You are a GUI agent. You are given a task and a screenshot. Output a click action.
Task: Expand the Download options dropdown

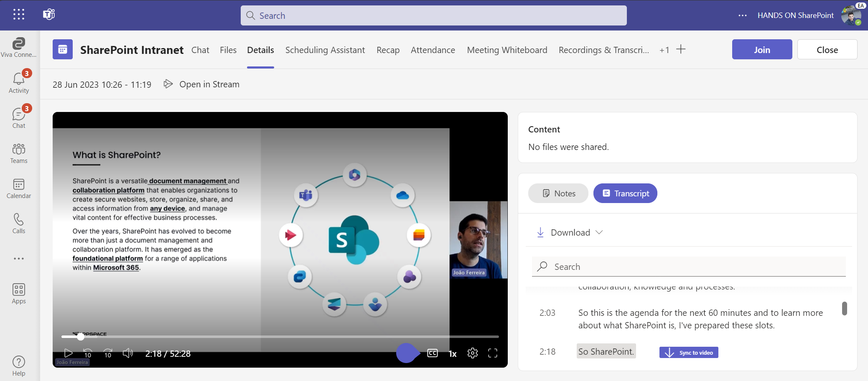(x=600, y=232)
